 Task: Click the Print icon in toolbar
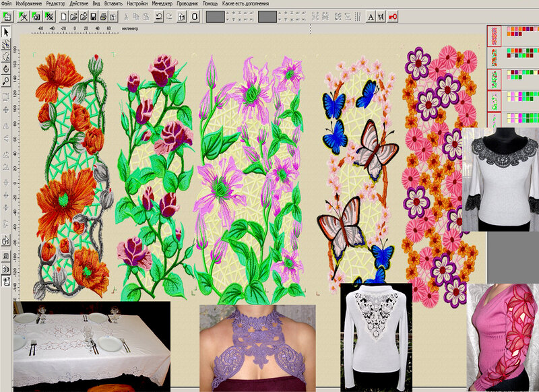(x=104, y=15)
